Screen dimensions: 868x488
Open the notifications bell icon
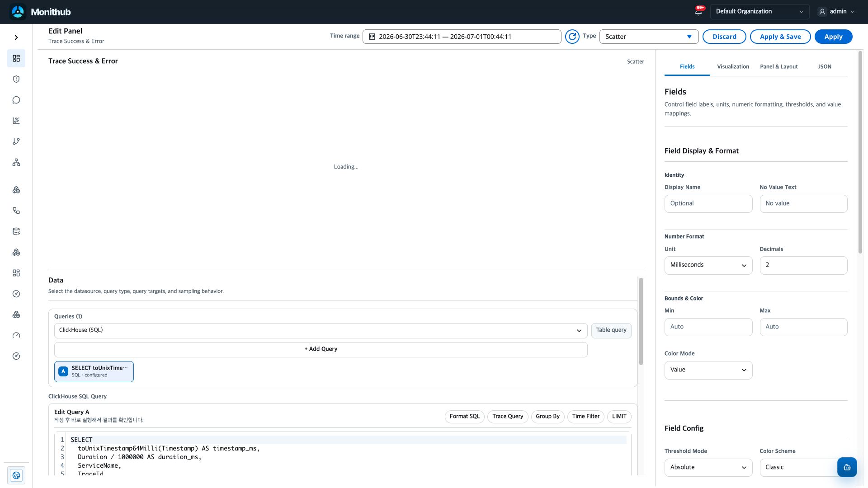coord(698,12)
